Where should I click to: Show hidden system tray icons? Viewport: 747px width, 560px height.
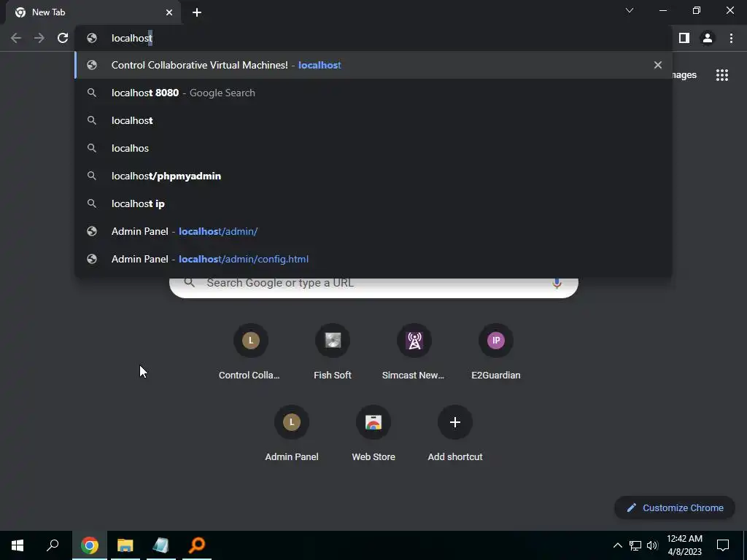coord(617,545)
